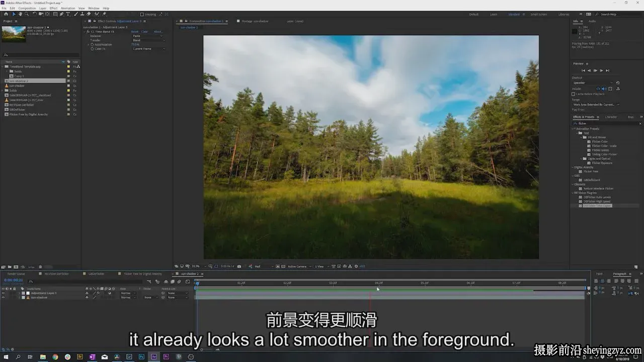Select the Clone Stamp tool
Screen dimensions: 644x362
coord(82,14)
